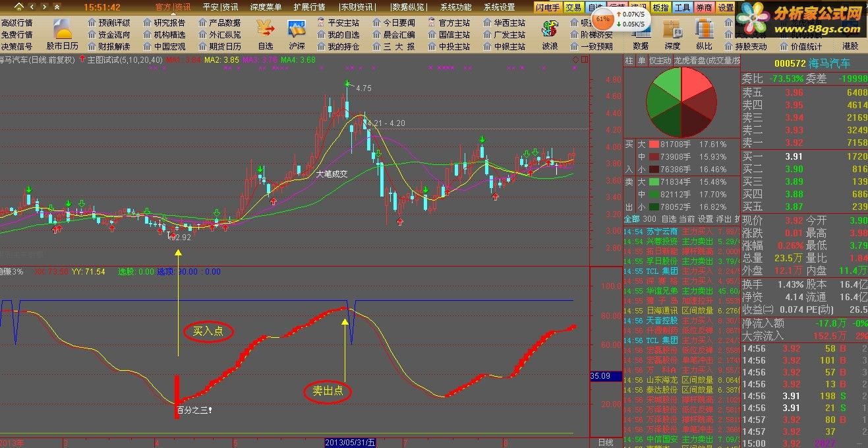Viewport: 868px width, 448px height.
Task: Go to the home icon in title bar
Action: point(18,7)
